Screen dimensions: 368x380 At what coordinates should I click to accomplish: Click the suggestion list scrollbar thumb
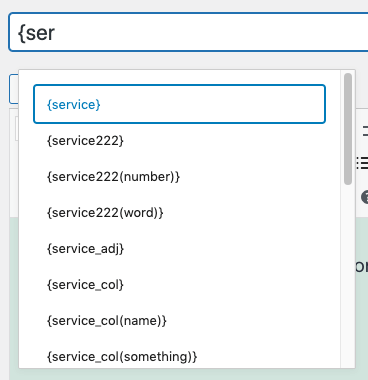click(348, 129)
